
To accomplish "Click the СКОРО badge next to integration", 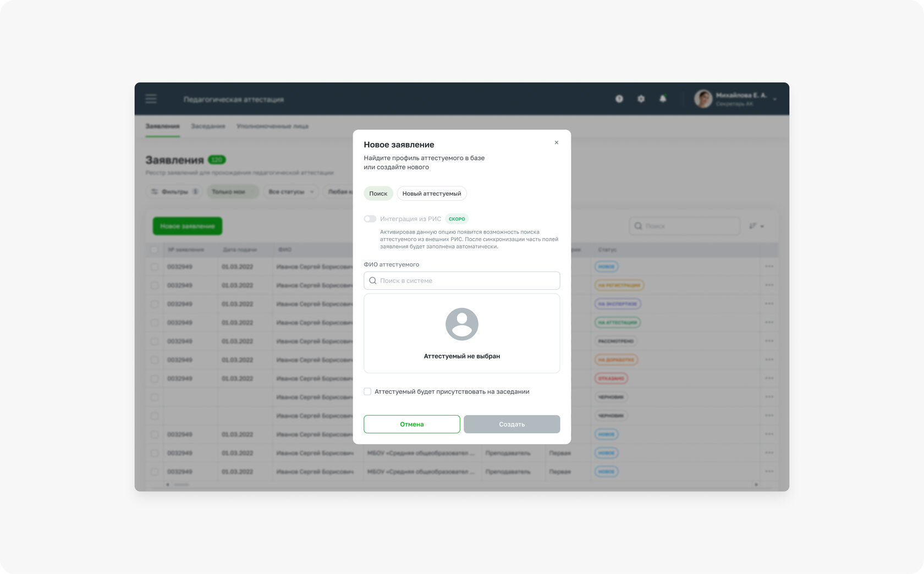I will (457, 219).
